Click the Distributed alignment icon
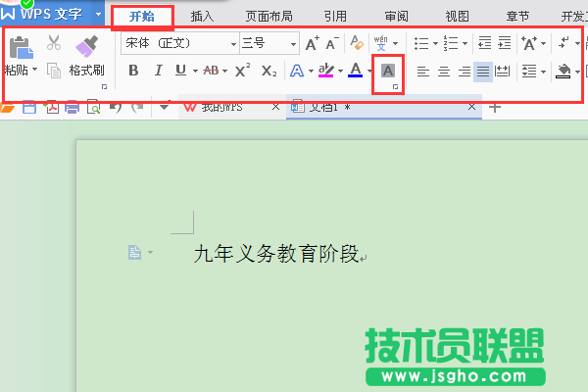This screenshot has width=588, height=392. (502, 71)
